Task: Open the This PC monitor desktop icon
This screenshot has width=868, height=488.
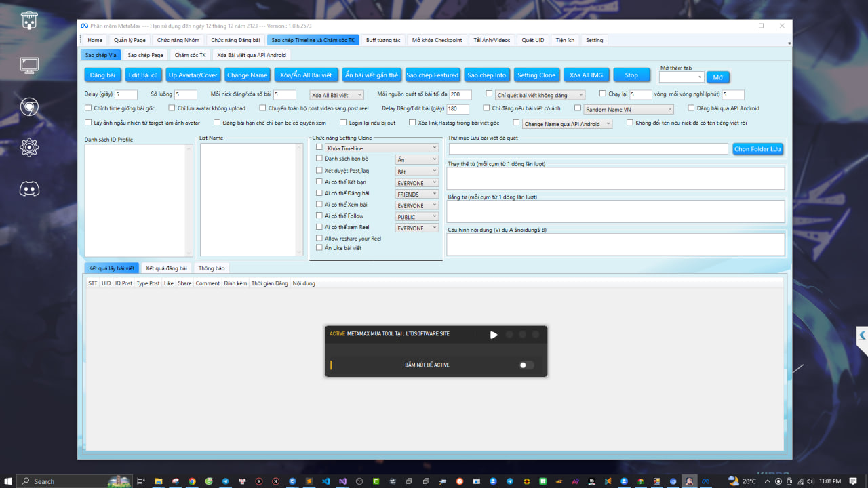Action: pyautogui.click(x=29, y=66)
